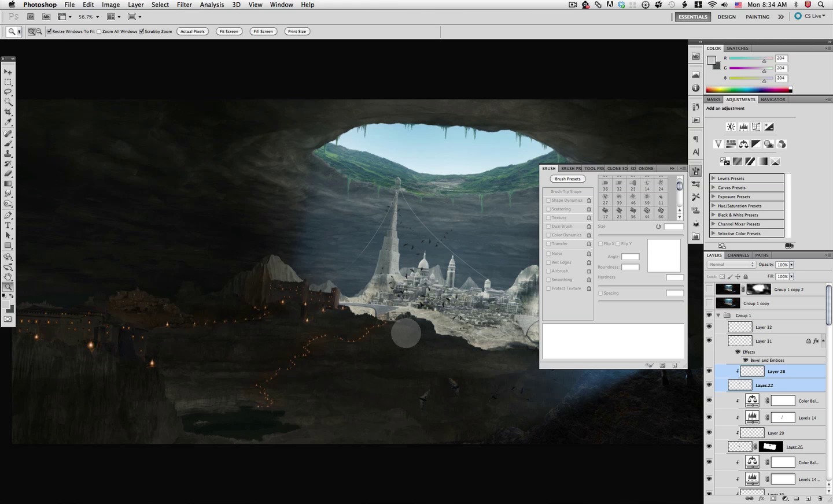Hide Layer 28 visibility eye

[709, 371]
